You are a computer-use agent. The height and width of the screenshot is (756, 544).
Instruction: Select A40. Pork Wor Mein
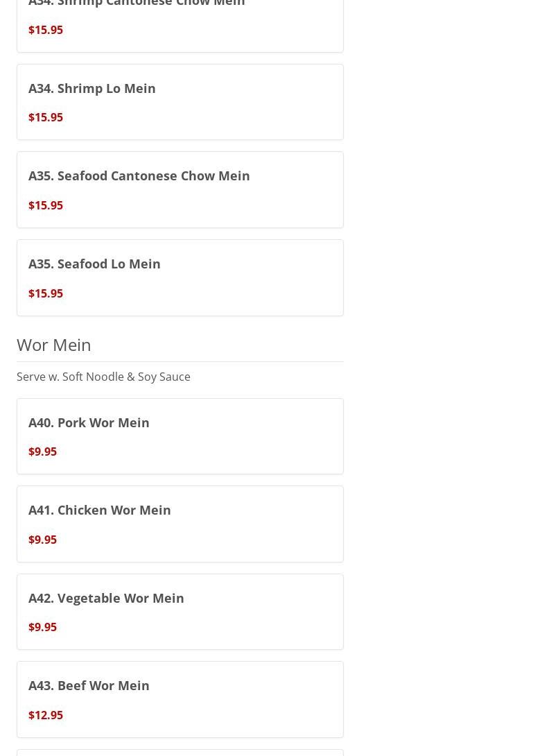pos(89,422)
